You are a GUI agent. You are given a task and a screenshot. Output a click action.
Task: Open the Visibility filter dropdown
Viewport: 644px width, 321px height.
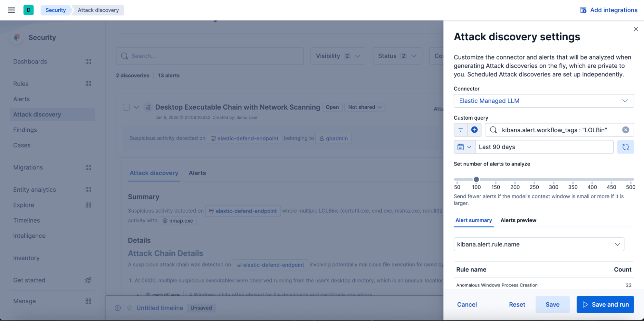[x=338, y=56]
